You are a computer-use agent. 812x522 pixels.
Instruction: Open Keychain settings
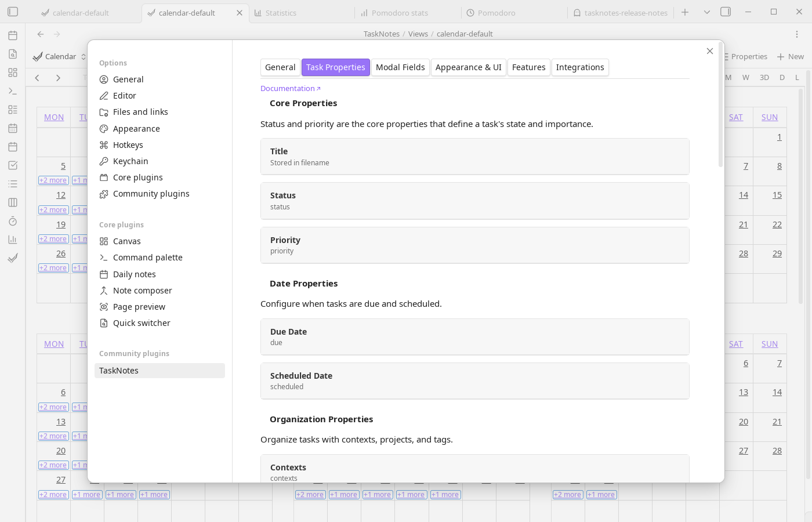159,161
